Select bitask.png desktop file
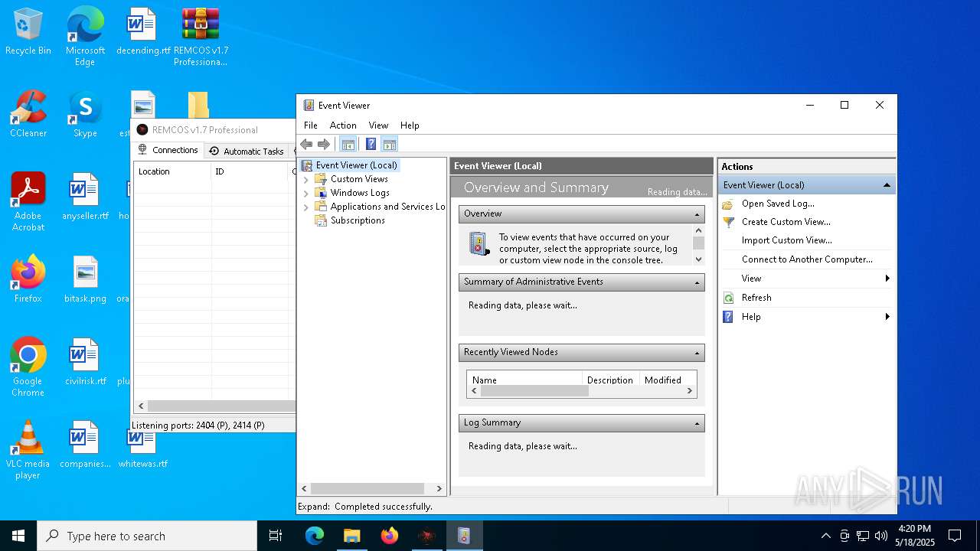This screenshot has height=551, width=980. pyautogui.click(x=85, y=279)
